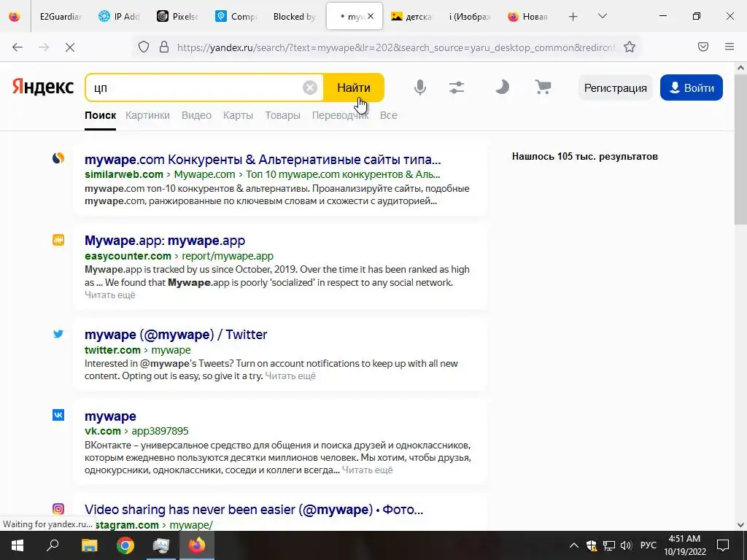Click the easycounter.com green URL link
This screenshot has width=747, height=560.
pyautogui.click(x=128, y=256)
